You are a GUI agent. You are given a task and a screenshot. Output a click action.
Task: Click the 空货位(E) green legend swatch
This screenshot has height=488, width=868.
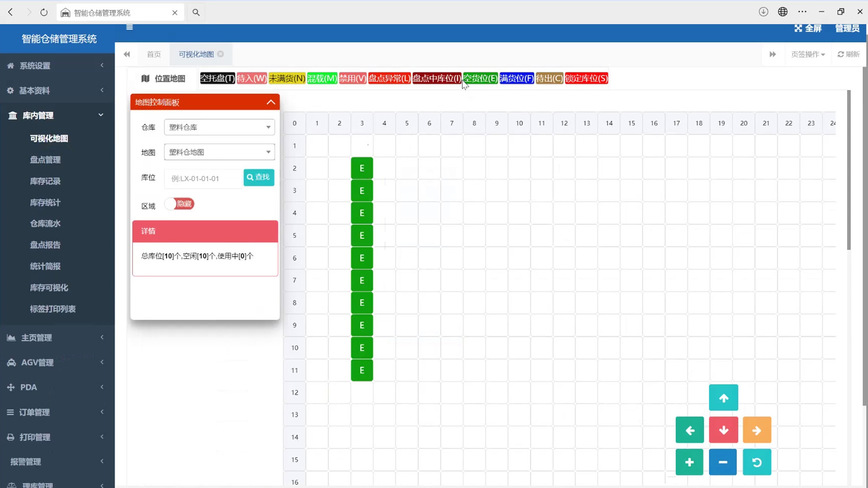480,79
